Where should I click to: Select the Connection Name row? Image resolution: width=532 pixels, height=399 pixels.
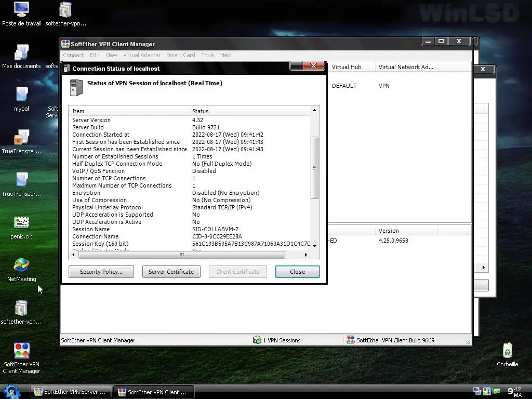(190, 236)
